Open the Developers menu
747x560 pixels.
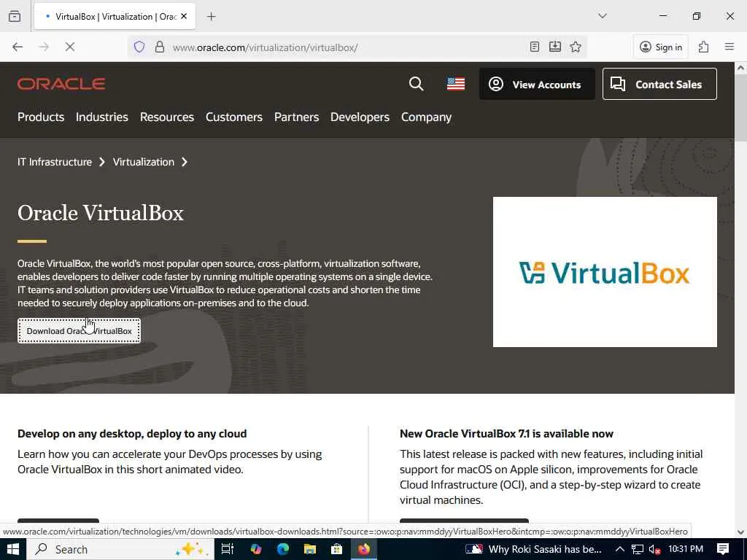tap(360, 117)
